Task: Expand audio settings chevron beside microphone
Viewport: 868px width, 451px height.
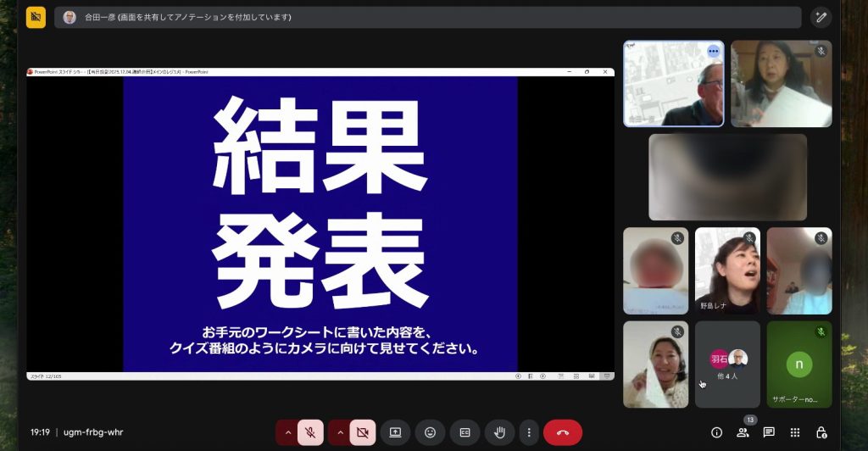Action: 288,432
